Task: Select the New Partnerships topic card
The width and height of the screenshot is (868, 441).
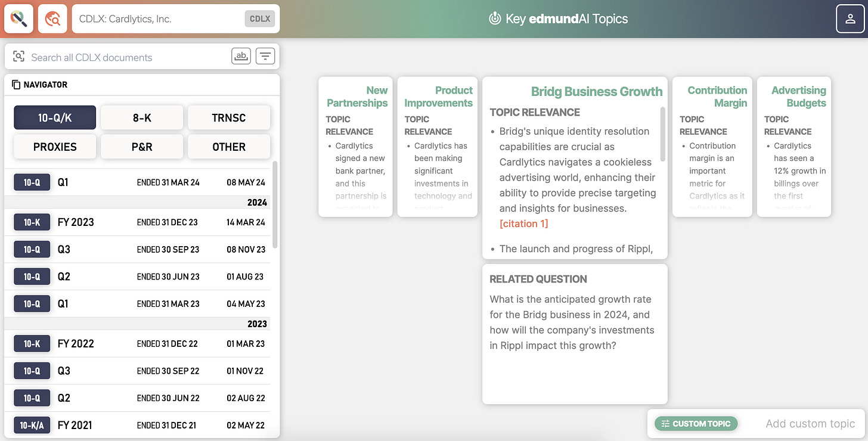Action: pos(356,147)
